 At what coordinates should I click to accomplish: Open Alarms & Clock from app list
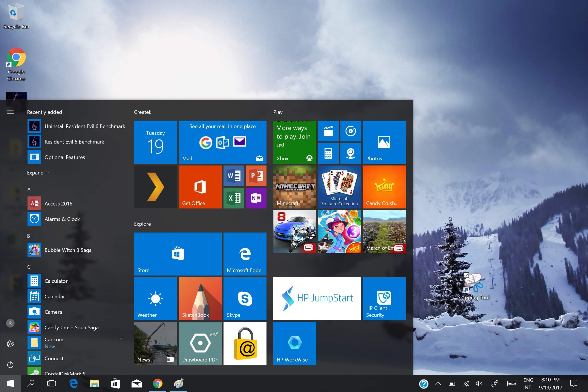click(x=77, y=219)
